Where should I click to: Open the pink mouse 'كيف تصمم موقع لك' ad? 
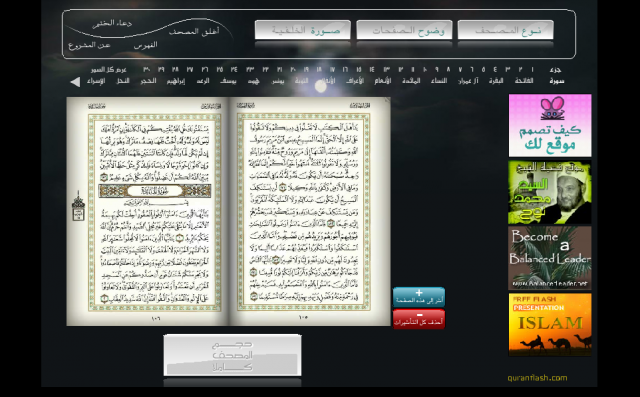coord(550,125)
